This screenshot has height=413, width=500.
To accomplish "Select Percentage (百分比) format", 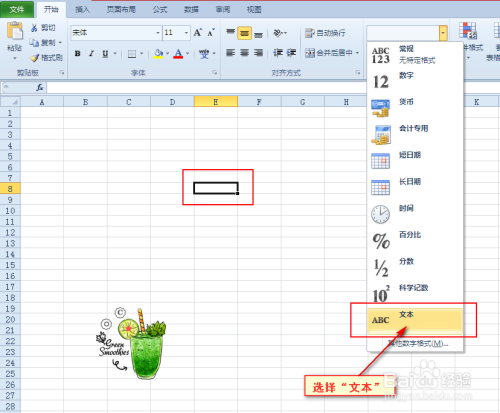I will [415, 241].
